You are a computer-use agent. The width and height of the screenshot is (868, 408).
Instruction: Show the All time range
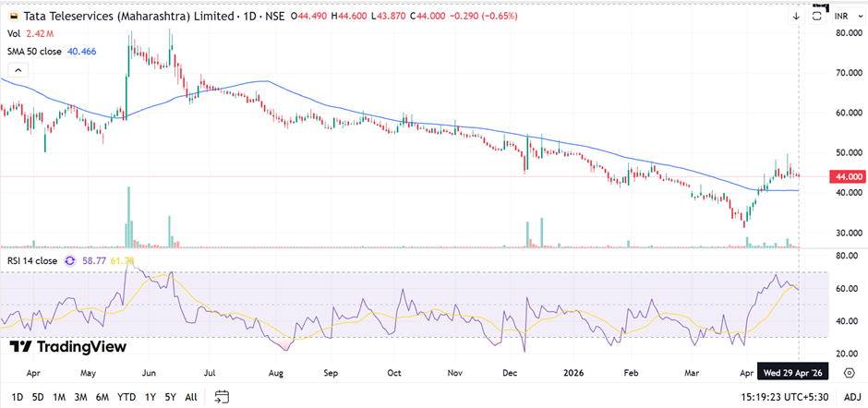click(x=191, y=397)
